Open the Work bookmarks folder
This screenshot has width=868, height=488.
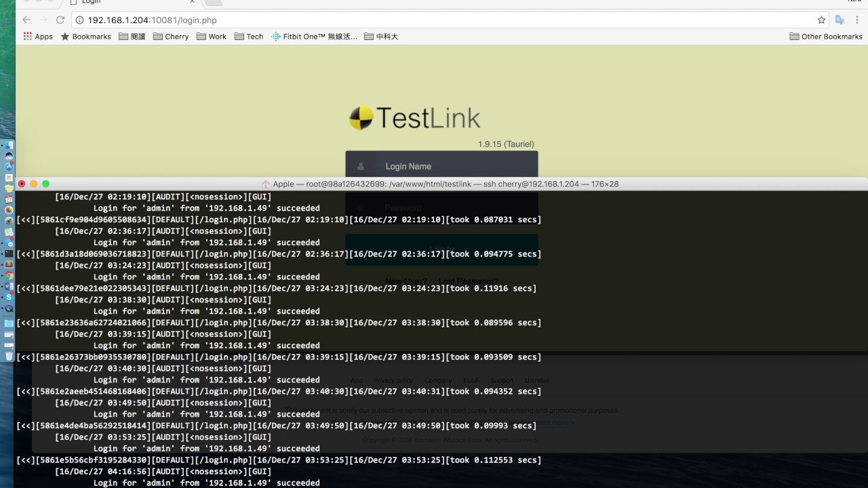[212, 37]
